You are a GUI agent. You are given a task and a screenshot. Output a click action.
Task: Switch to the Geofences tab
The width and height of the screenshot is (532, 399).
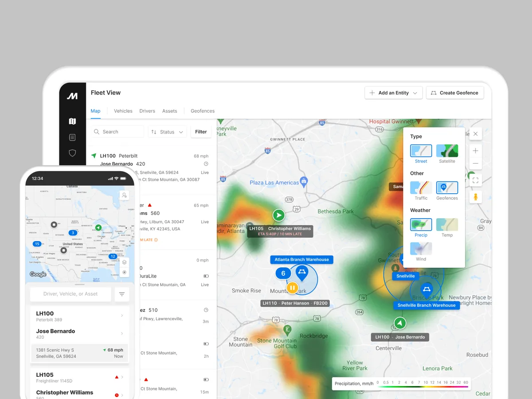coord(203,111)
